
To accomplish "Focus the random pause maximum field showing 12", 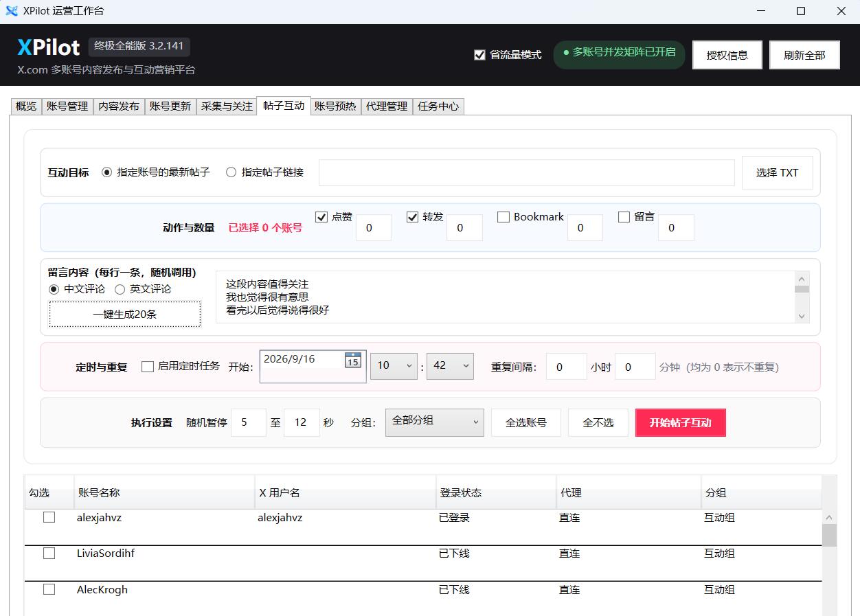I will (302, 422).
